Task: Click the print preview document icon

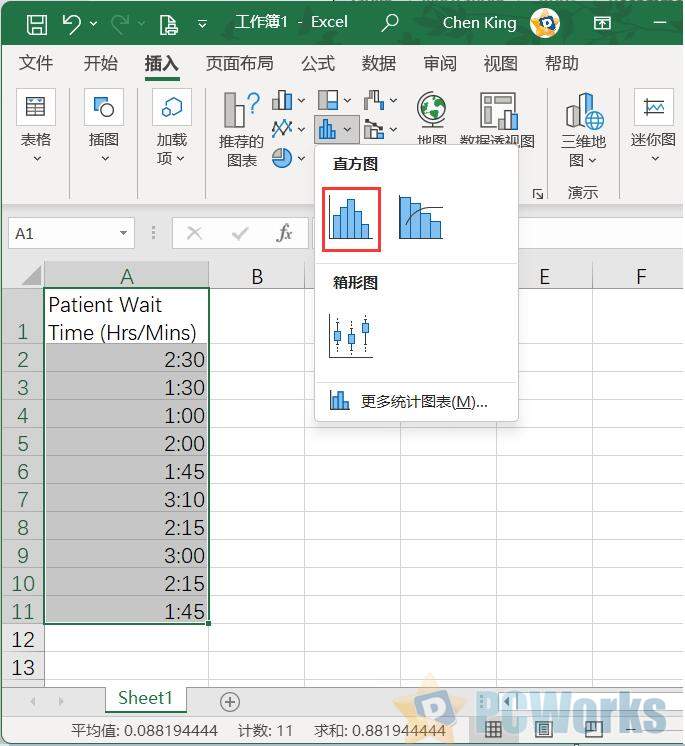Action: 168,24
